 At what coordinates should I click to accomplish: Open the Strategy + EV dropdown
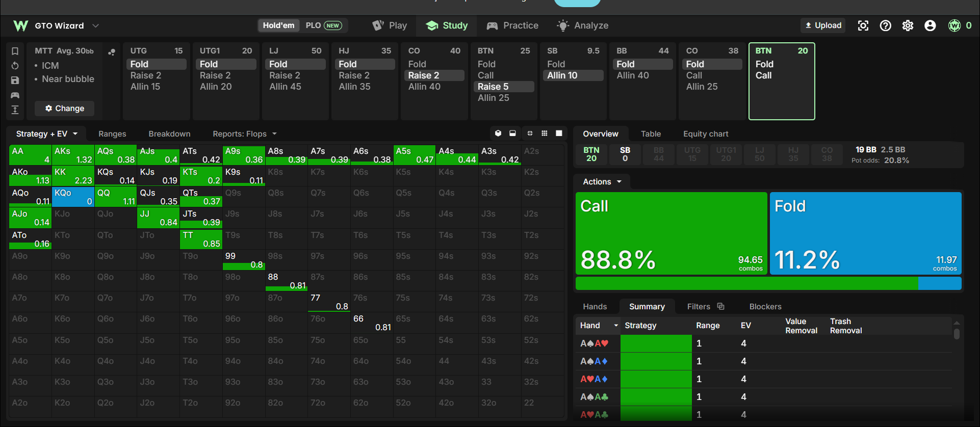[x=46, y=134]
